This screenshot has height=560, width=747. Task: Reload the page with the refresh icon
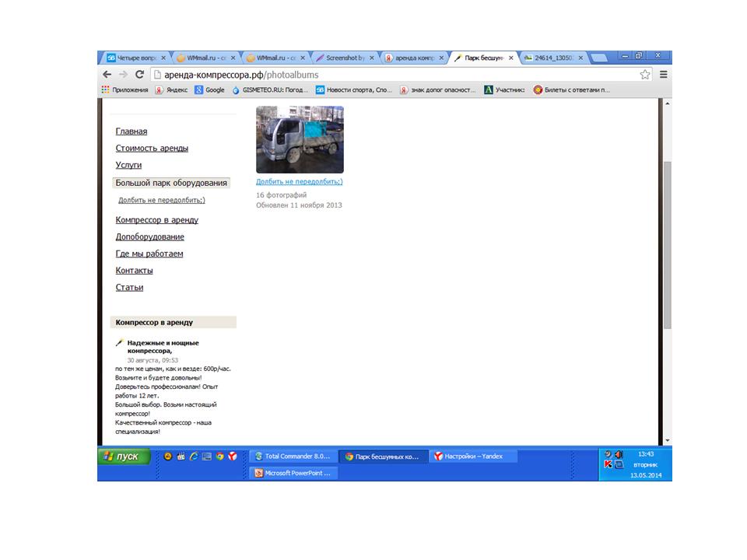click(139, 75)
